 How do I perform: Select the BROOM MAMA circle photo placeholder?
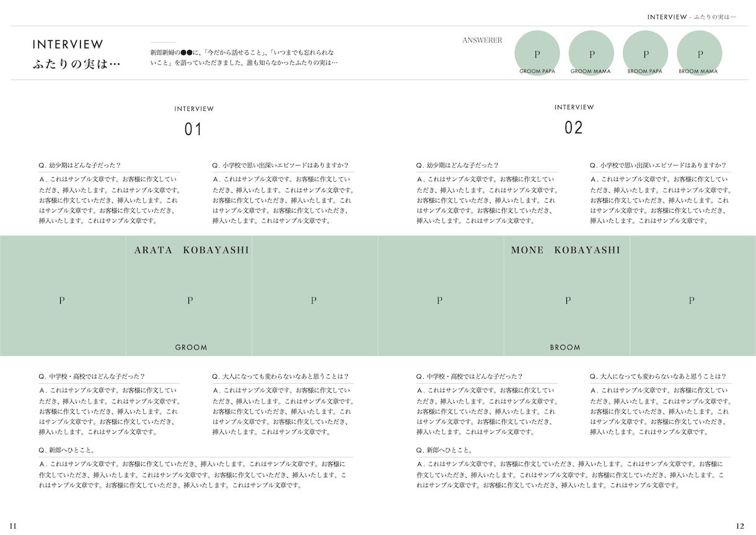[699, 53]
